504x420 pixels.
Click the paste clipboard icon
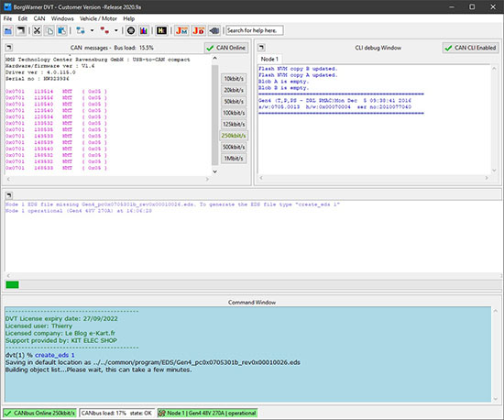61,30
